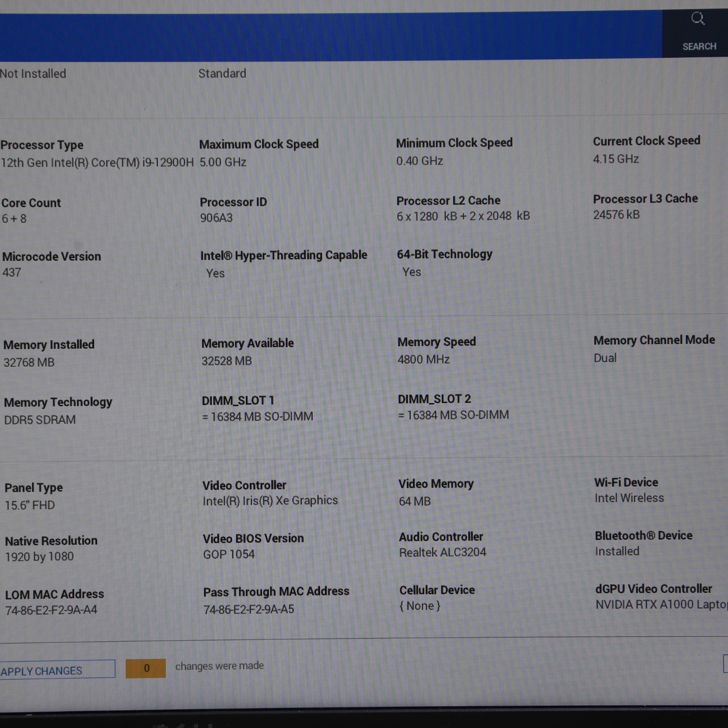The image size is (728, 728).
Task: Click the Current Clock Speed value 4.15 GHz
Action: (616, 159)
